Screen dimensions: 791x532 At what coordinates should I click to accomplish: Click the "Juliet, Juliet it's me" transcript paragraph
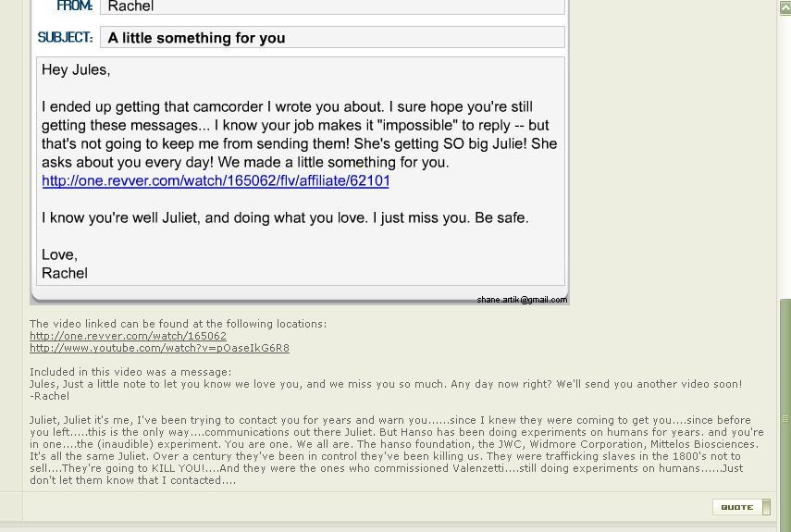397,450
